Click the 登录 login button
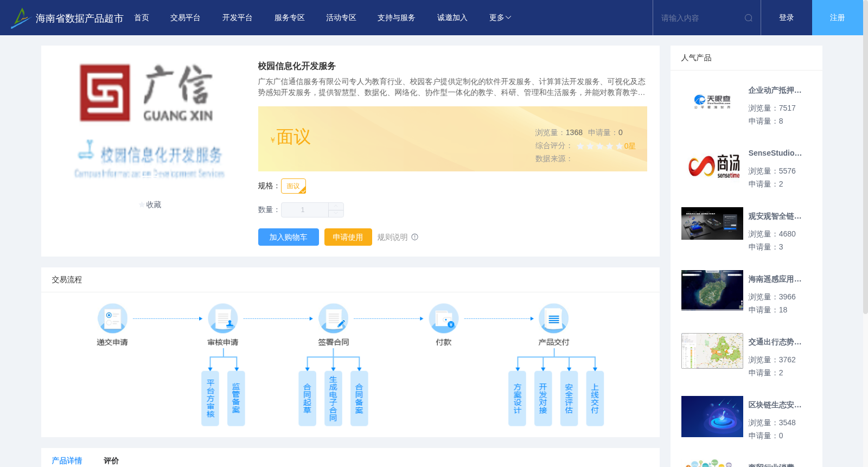Screen dimensions: 868x467 tap(787, 18)
